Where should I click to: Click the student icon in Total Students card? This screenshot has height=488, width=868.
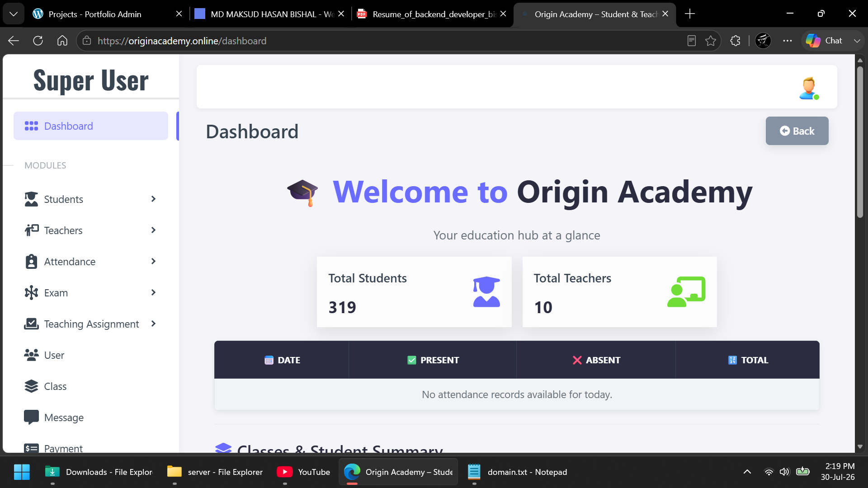click(x=486, y=292)
